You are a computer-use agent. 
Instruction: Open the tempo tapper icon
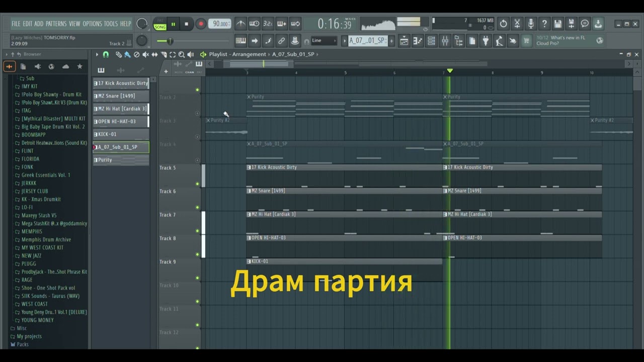[500, 41]
